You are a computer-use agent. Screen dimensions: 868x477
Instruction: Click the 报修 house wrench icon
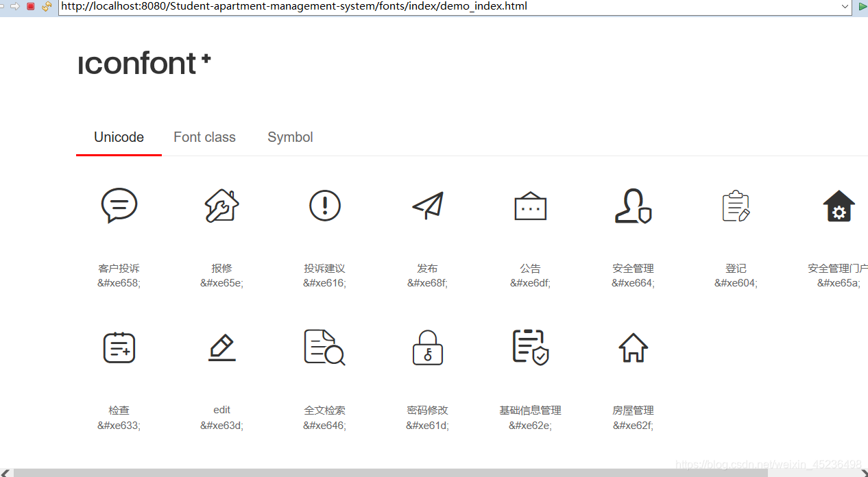click(222, 206)
